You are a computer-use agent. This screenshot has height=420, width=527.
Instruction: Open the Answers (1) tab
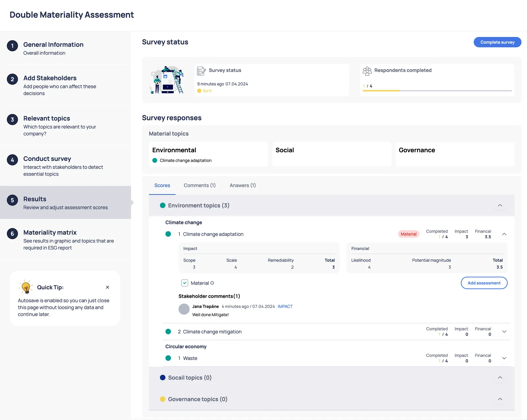243,185
